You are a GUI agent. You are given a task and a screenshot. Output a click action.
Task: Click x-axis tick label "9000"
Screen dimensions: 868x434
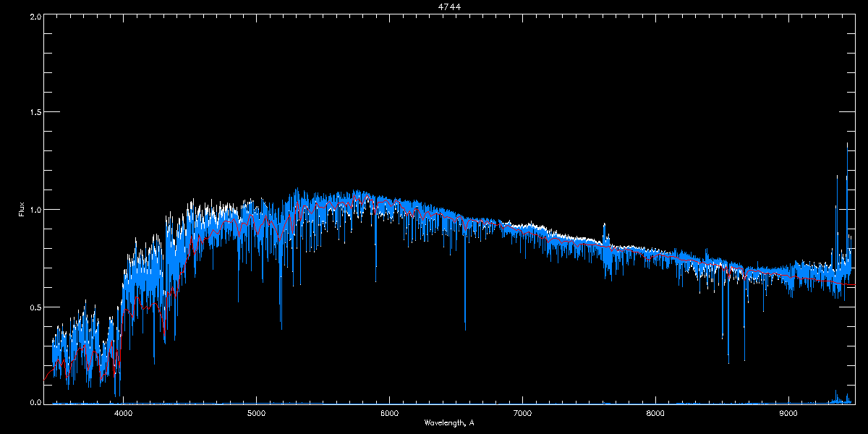(788, 414)
